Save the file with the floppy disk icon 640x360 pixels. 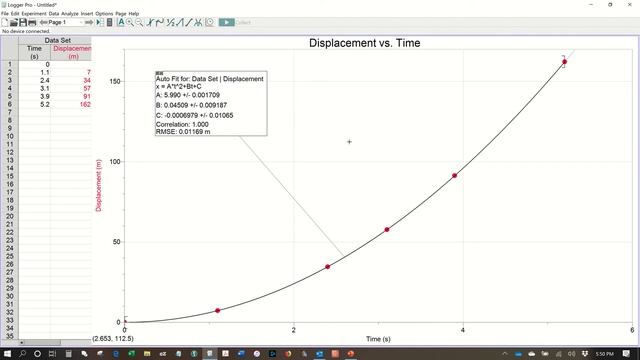pos(23,22)
